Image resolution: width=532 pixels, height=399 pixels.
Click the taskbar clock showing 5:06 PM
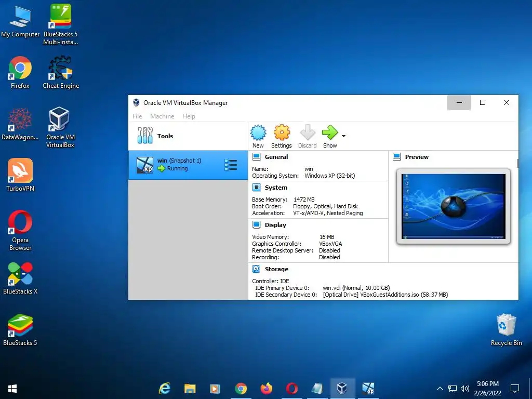pyautogui.click(x=487, y=389)
